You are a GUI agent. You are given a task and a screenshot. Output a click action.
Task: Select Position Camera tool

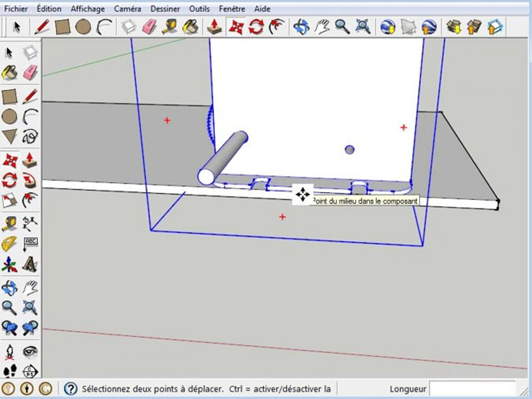9,352
